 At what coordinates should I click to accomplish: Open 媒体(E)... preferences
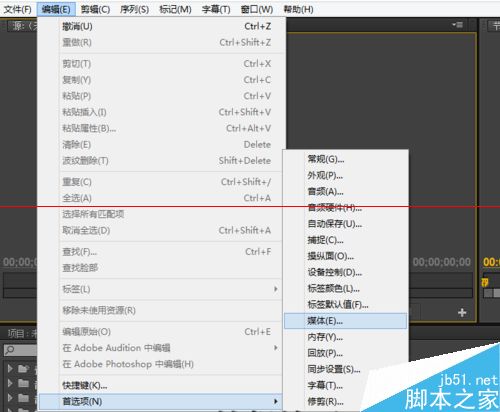pos(345,321)
